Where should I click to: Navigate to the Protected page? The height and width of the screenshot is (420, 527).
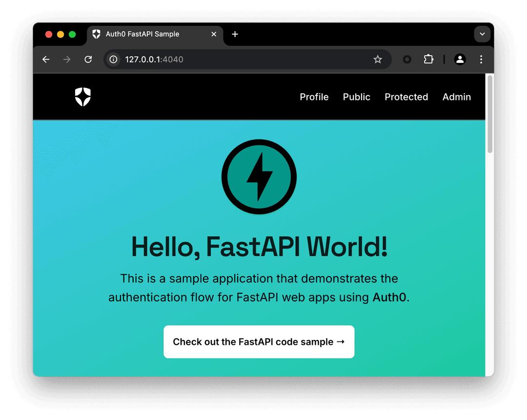(x=406, y=97)
